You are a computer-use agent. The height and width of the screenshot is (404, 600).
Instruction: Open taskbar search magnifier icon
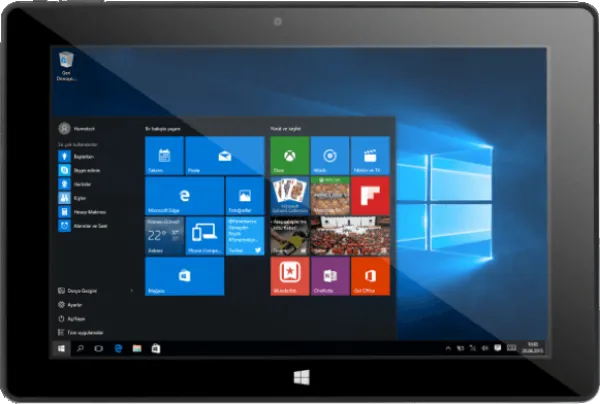point(80,349)
